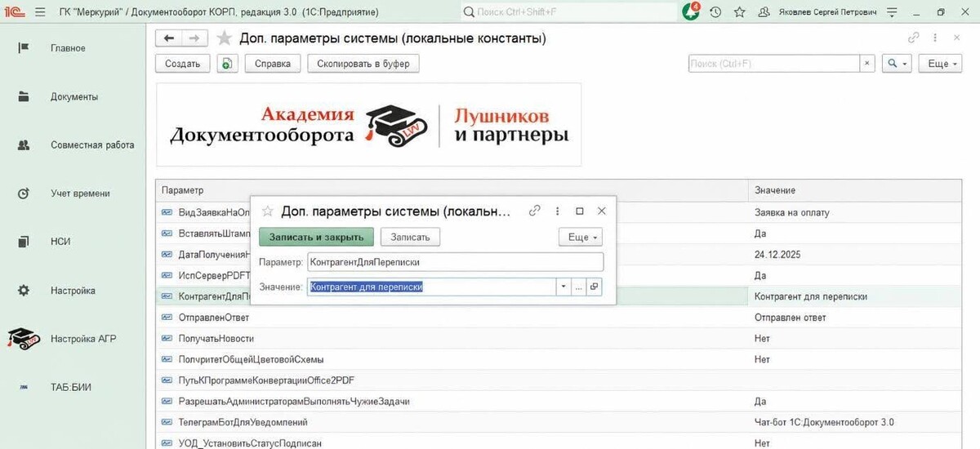Image resolution: width=980 pixels, height=449 pixels.
Task: Click the value Заявка на оплату
Action: tap(791, 212)
